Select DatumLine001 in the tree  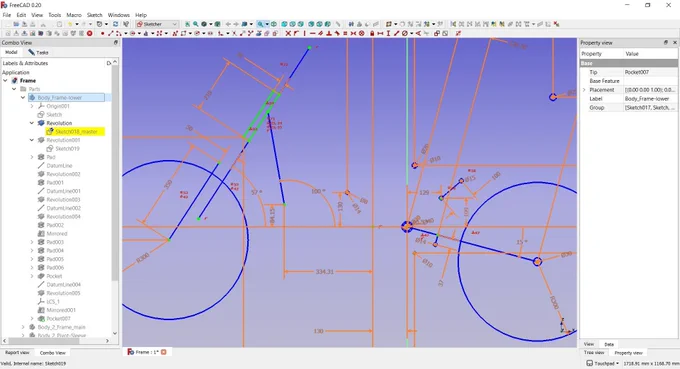point(63,191)
